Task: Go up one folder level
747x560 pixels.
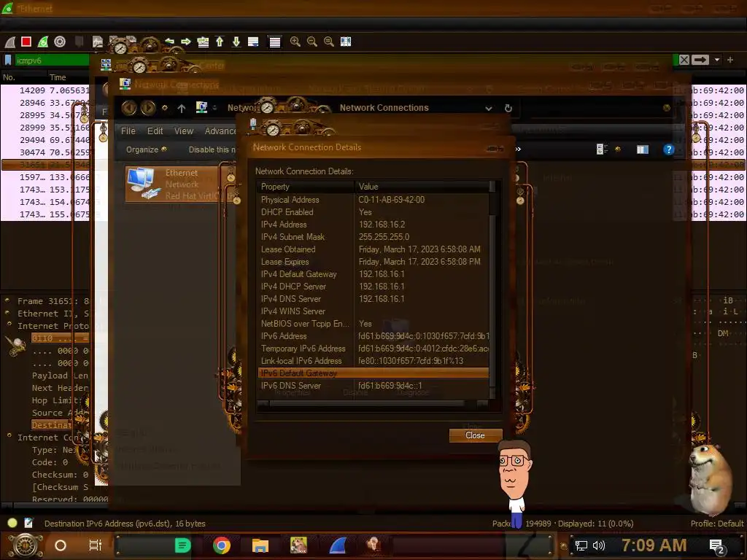Action: (x=182, y=109)
